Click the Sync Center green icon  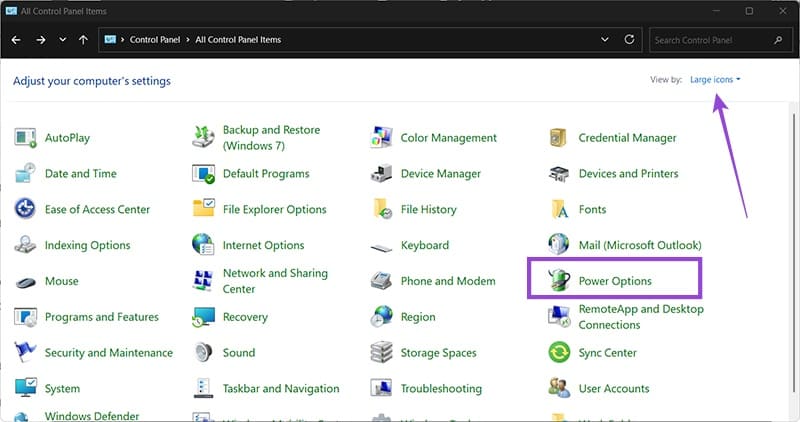click(x=559, y=353)
